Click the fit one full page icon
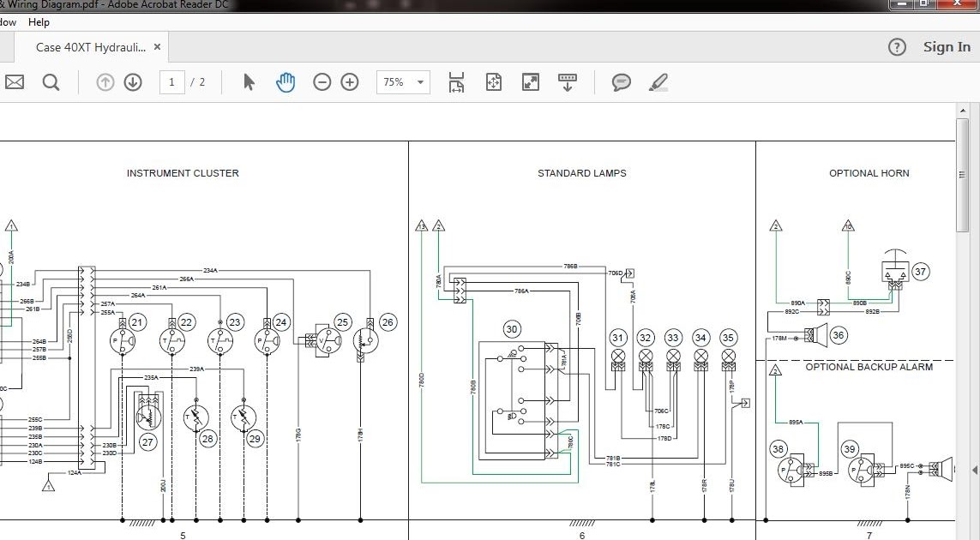The width and height of the screenshot is (980, 540). pyautogui.click(x=493, y=82)
